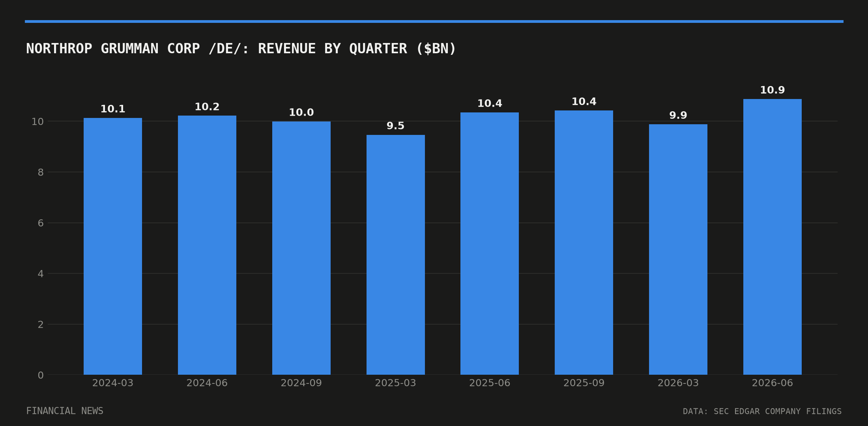Click the y-axis tick label 8
This screenshot has height=426, width=868.
pyautogui.click(x=41, y=172)
